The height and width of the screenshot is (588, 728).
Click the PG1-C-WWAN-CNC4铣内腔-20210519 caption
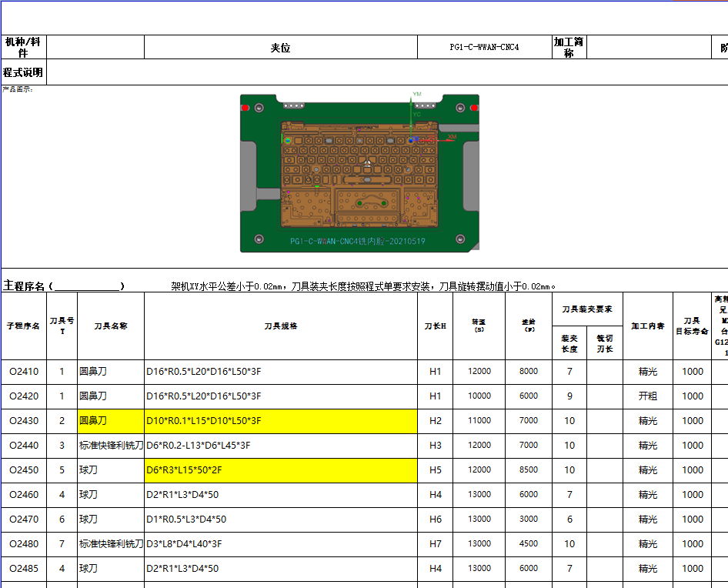pos(358,240)
